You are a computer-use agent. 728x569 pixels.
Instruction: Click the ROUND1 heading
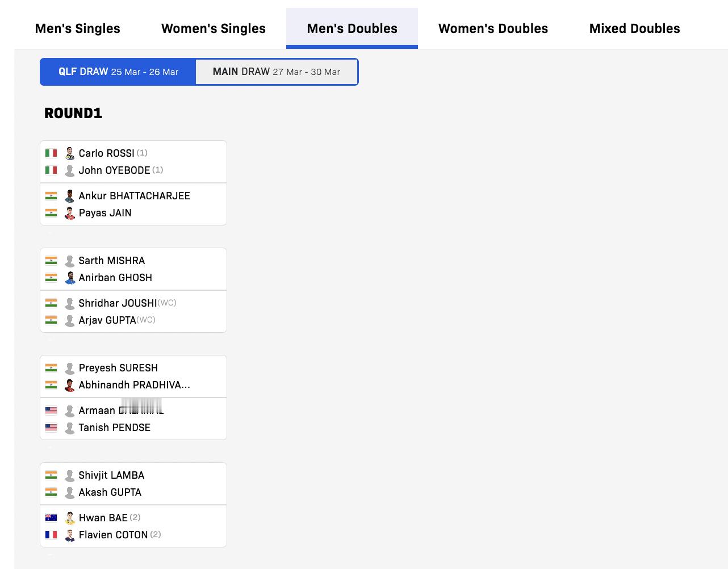coord(73,113)
